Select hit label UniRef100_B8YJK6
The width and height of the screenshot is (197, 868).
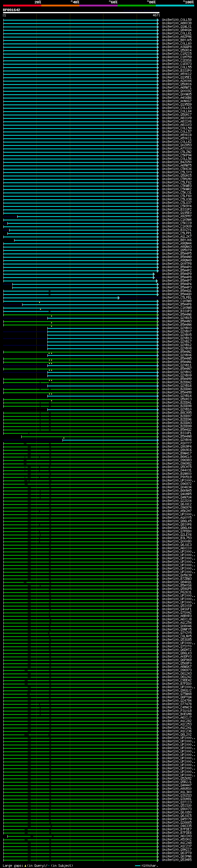pyautogui.click(x=177, y=240)
